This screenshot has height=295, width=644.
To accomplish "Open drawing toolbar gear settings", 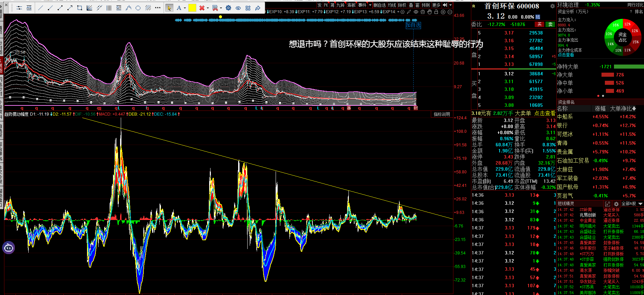I will [228, 8].
